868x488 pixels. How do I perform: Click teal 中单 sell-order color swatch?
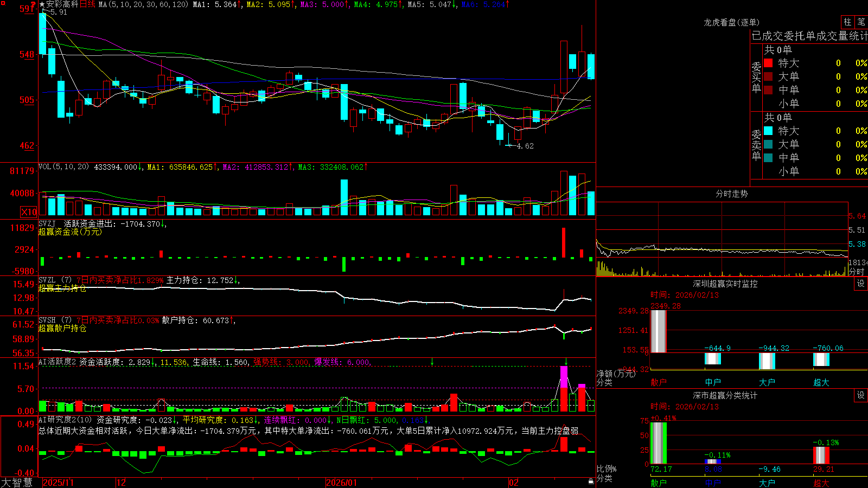[768, 158]
